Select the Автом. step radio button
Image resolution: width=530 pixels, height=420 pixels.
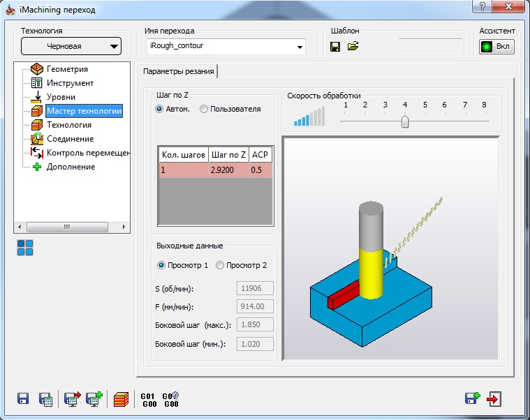pyautogui.click(x=159, y=109)
